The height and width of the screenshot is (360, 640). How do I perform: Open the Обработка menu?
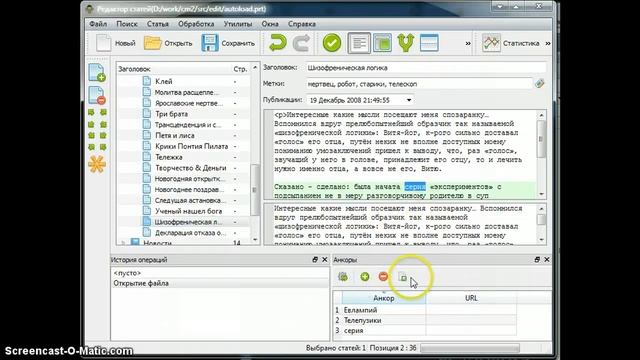[196, 24]
